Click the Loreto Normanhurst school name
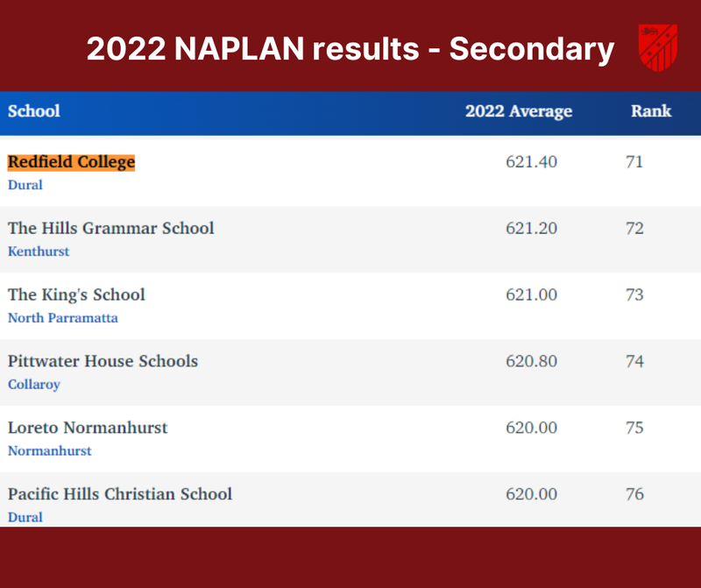The height and width of the screenshot is (588, 701). pyautogui.click(x=88, y=428)
